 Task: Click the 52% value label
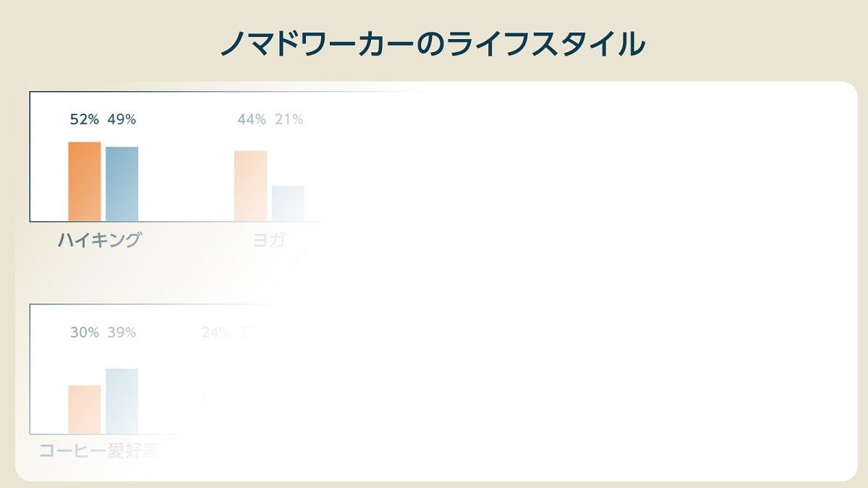tap(85, 120)
